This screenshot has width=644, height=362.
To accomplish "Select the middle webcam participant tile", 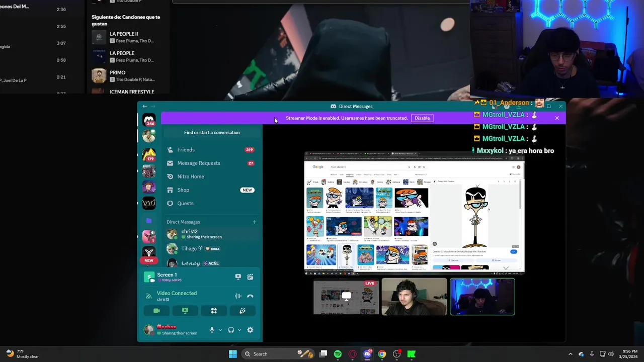I will pos(414,297).
